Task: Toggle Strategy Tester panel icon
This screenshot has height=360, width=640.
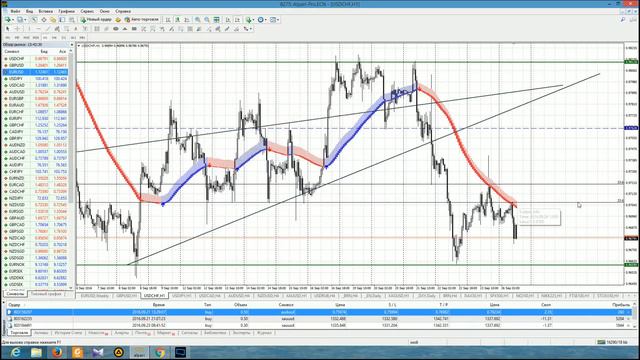Action: click(x=72, y=20)
